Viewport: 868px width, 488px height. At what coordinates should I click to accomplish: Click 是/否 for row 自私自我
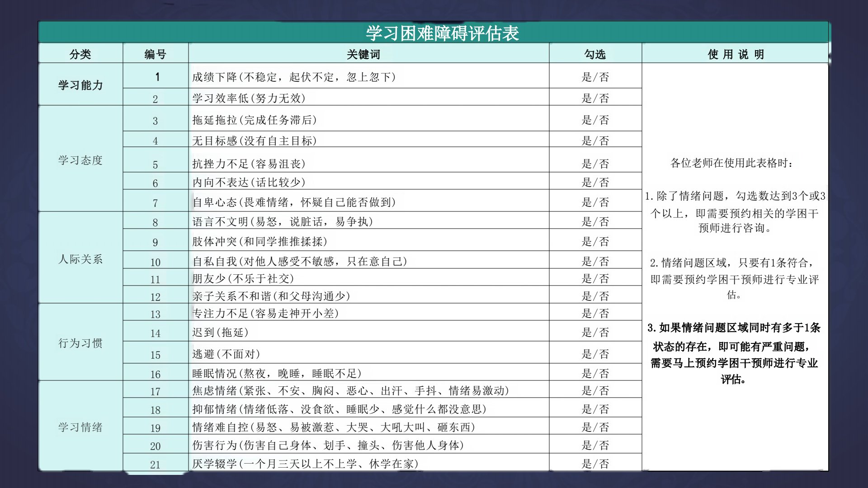point(595,261)
